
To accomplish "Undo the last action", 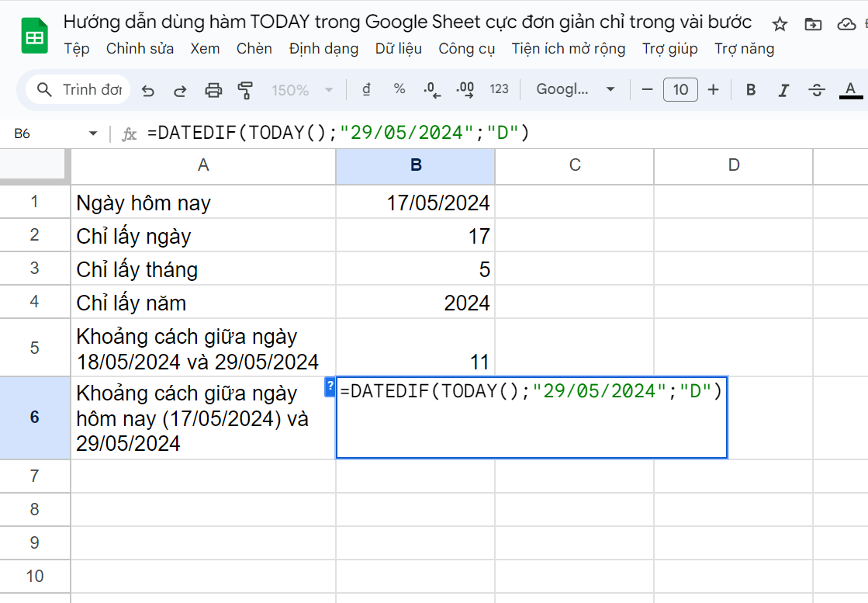I will point(147,89).
